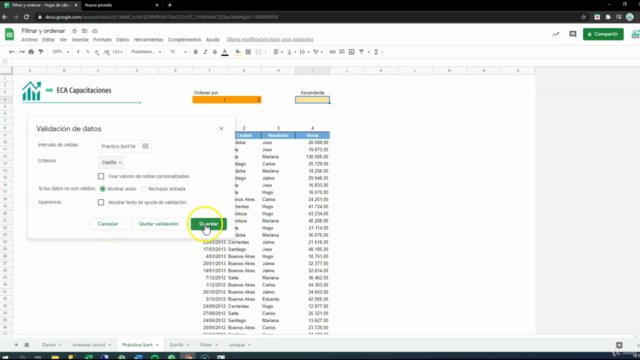The width and height of the screenshot is (640, 360).
Task: Star the Filtrar y ordenar document
Action: tap(74, 31)
